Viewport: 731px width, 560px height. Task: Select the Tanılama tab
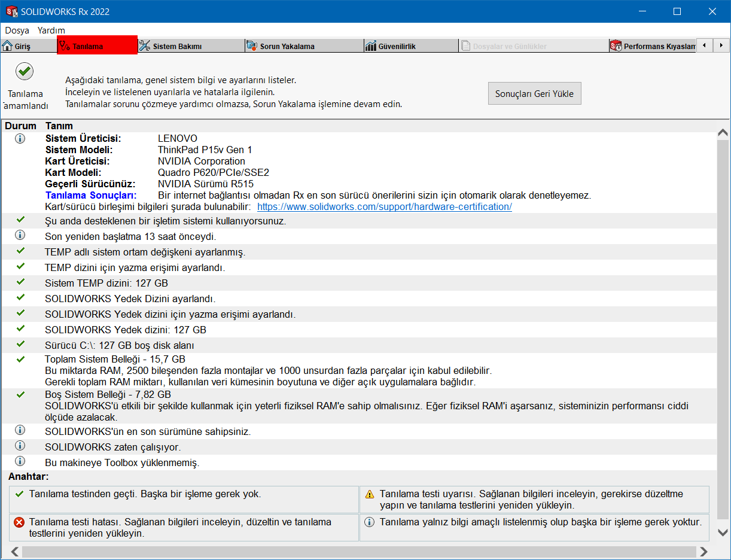pos(98,46)
